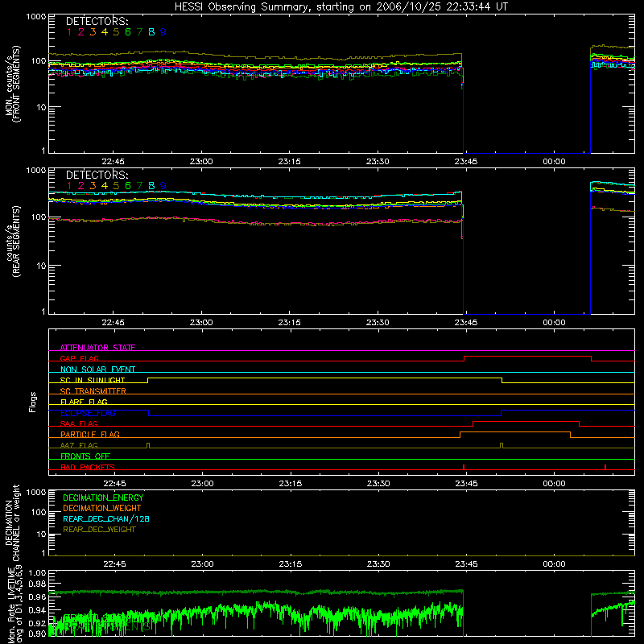Click the first bad packets spike near 23:45

tap(464, 467)
